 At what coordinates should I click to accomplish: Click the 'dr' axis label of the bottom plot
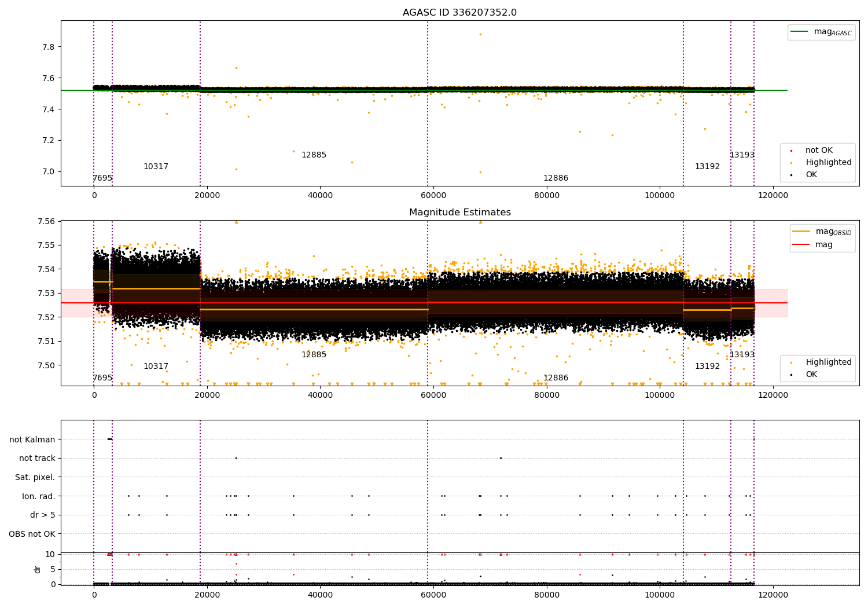[38, 569]
